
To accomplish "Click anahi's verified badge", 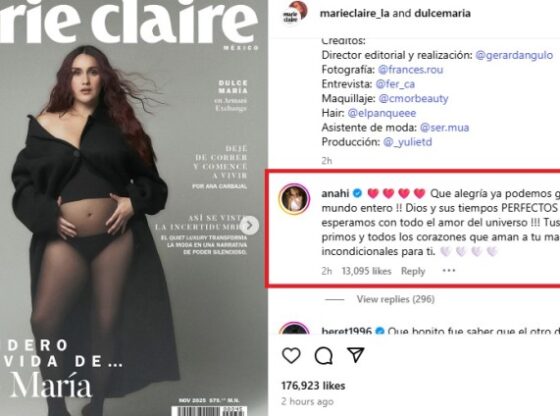I will tap(358, 194).
